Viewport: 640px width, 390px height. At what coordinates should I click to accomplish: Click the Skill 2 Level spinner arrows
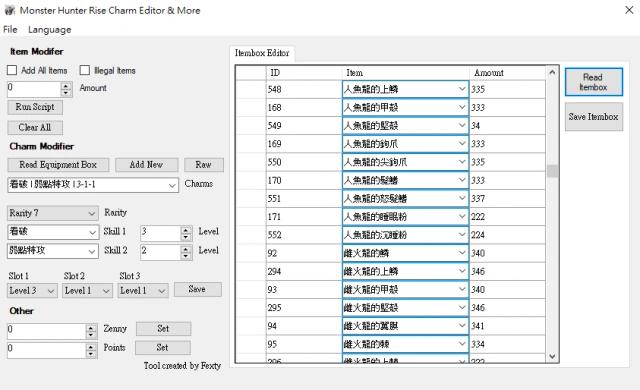tap(186, 252)
